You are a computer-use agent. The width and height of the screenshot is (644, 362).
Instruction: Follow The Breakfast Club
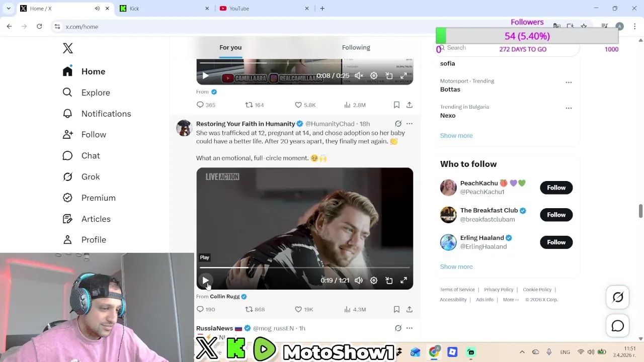(x=556, y=215)
